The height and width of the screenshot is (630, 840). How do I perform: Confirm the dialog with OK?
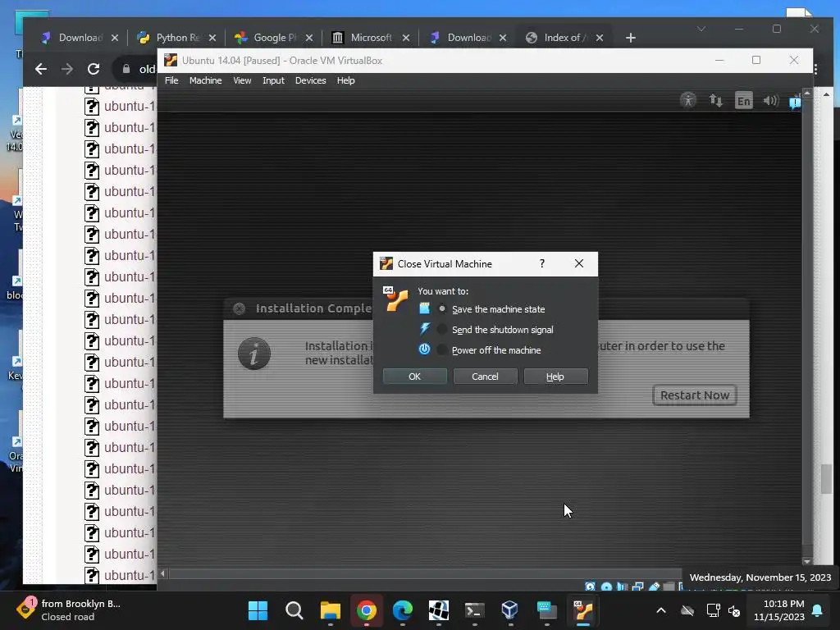click(x=414, y=377)
